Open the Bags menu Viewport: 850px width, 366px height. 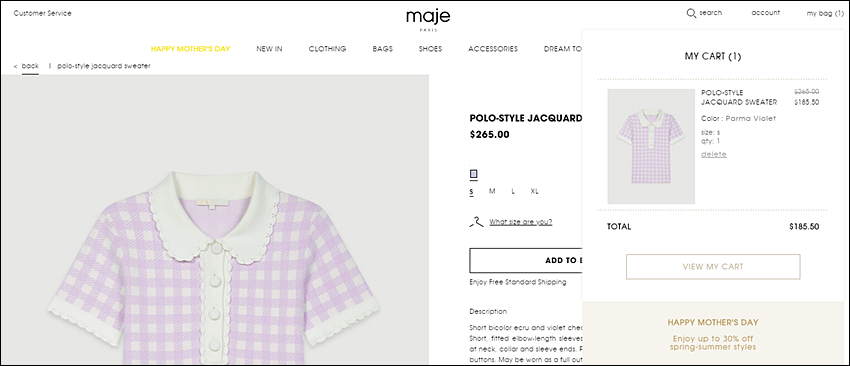383,49
